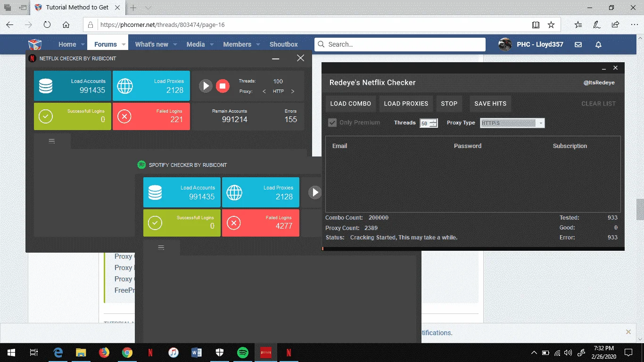Viewport: 644px width, 362px height.
Task: Open the Forums nav tab
Action: tap(106, 44)
